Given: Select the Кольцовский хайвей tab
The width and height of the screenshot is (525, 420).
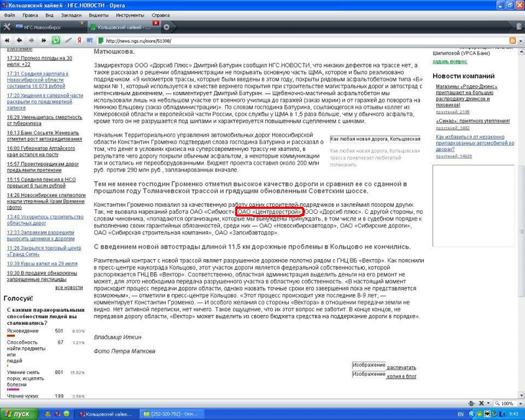Looking at the screenshot, I should click(x=123, y=27).
